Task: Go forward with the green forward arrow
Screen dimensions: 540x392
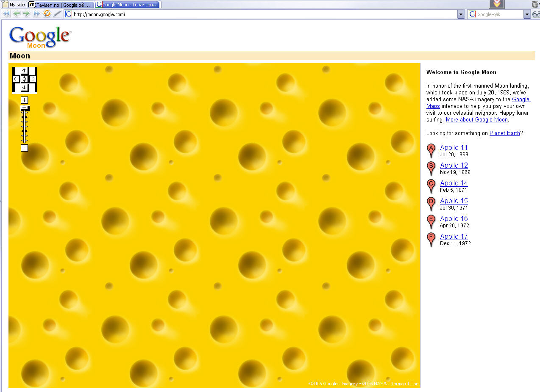Action: (26, 14)
